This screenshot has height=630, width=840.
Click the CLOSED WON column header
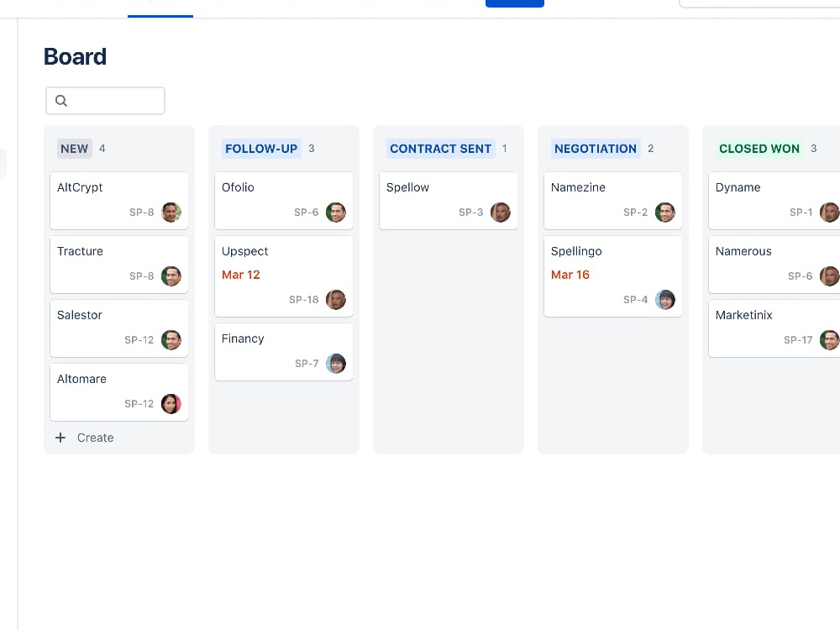coord(759,149)
